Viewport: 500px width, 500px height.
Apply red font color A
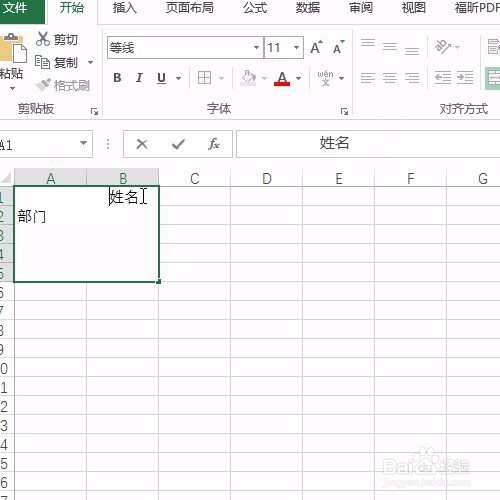tap(282, 79)
